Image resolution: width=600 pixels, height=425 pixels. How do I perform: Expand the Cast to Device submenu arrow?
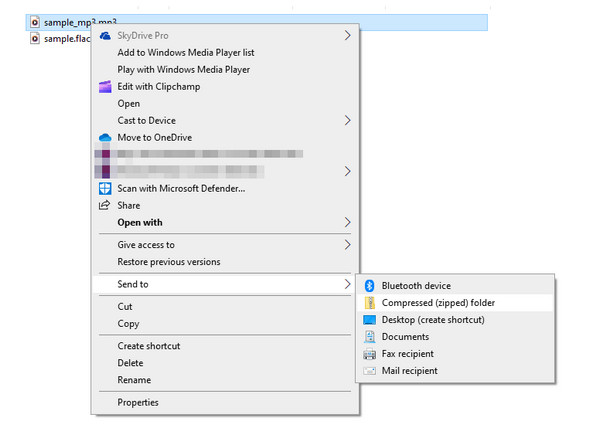347,120
